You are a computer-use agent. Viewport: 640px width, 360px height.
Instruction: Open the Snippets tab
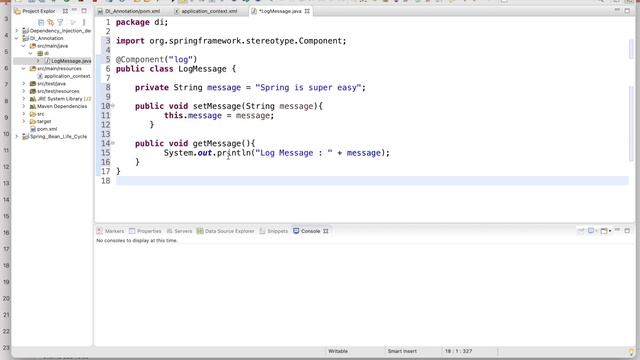coord(273,231)
